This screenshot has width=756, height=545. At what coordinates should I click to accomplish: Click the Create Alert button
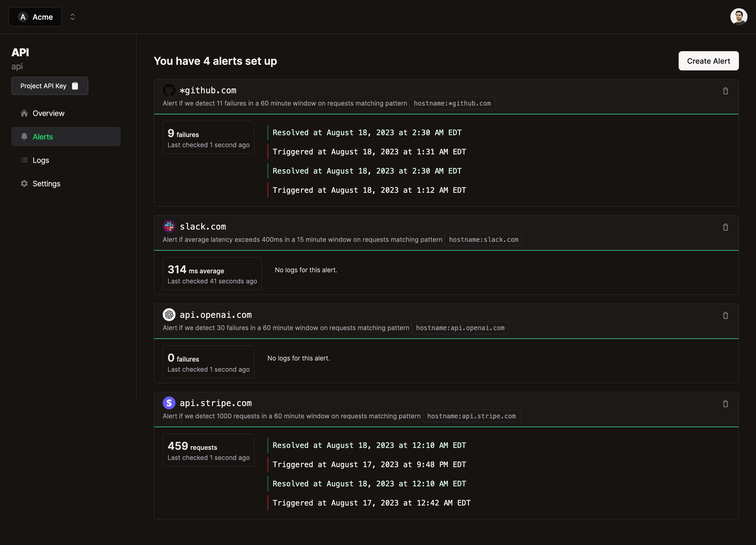point(709,61)
